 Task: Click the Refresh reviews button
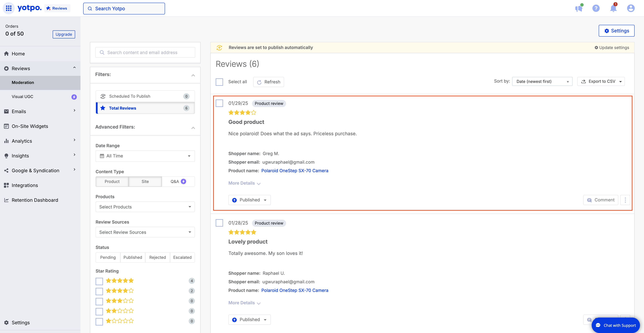(269, 82)
